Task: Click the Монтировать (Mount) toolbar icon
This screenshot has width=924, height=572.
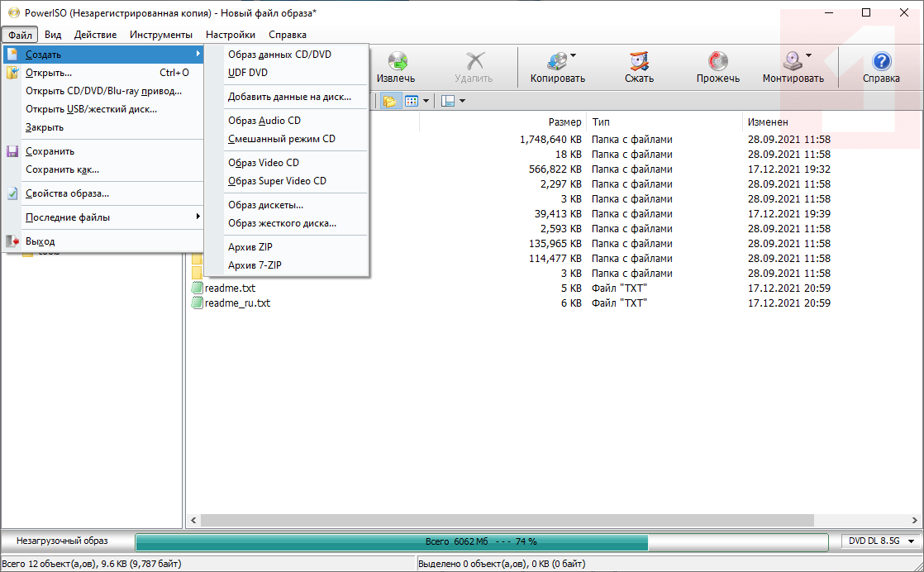Action: tap(792, 61)
